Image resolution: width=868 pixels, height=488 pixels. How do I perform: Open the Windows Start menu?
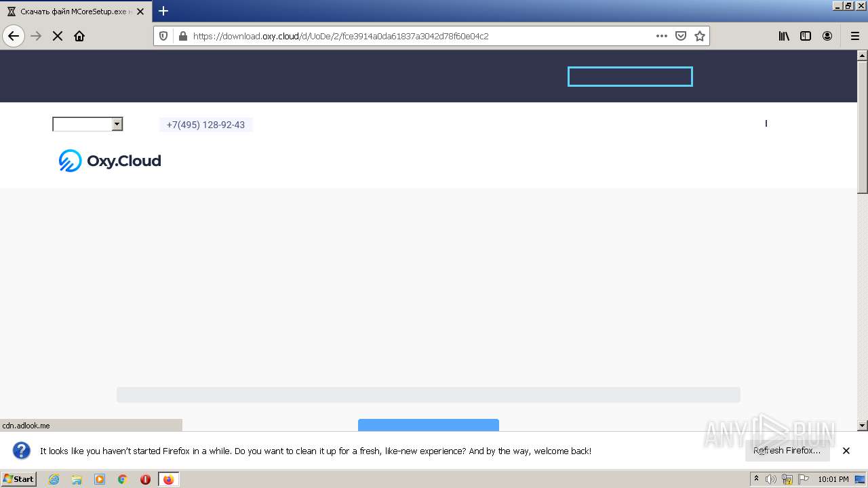point(19,479)
